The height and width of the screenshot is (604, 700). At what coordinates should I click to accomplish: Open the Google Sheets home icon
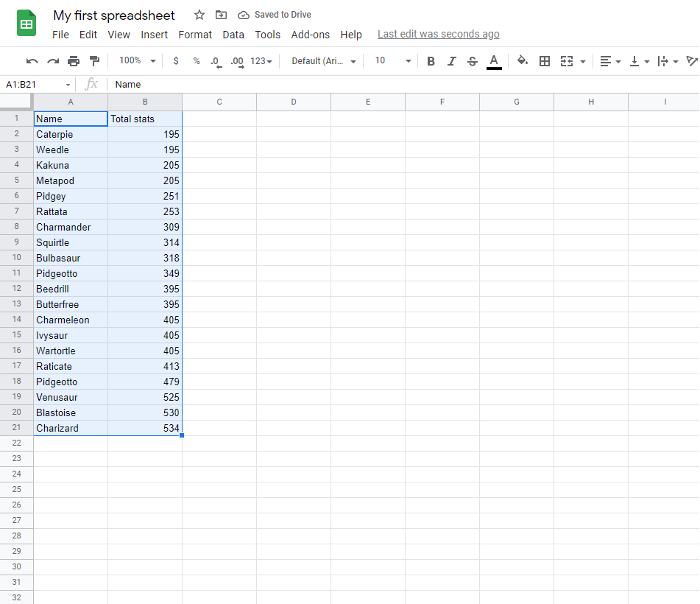pyautogui.click(x=26, y=24)
